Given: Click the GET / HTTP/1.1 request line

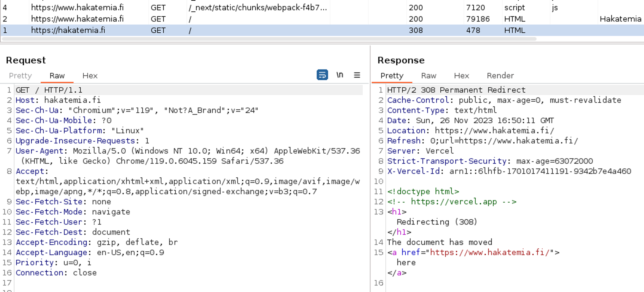Looking at the screenshot, I should click(49, 90).
